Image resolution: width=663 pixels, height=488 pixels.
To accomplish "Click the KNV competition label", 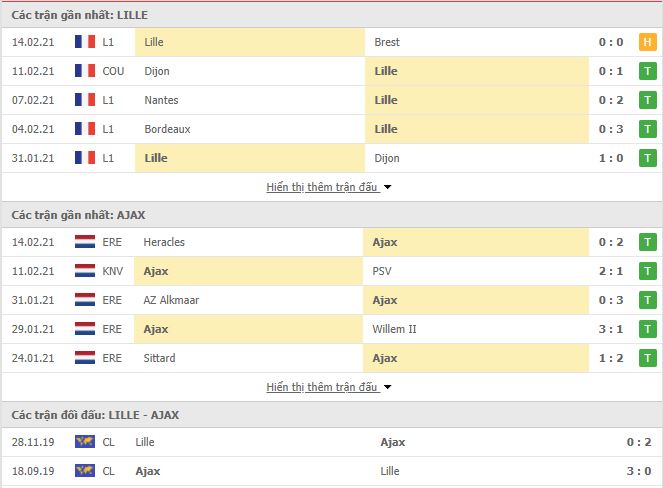I will [x=112, y=271].
